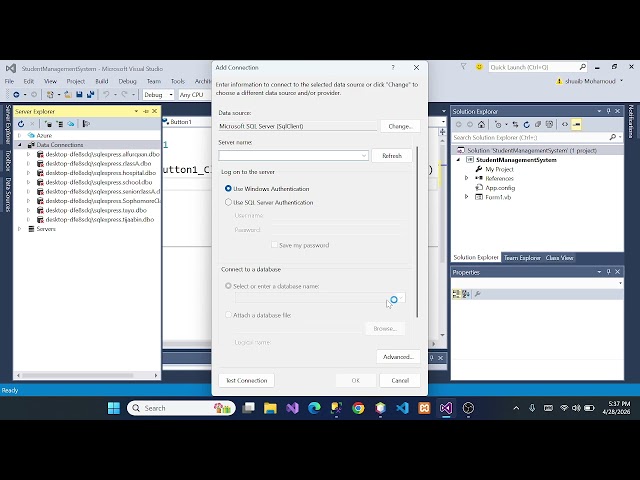Open shuaib Mohamoud account menu
640x480 pixels.
(x=590, y=81)
